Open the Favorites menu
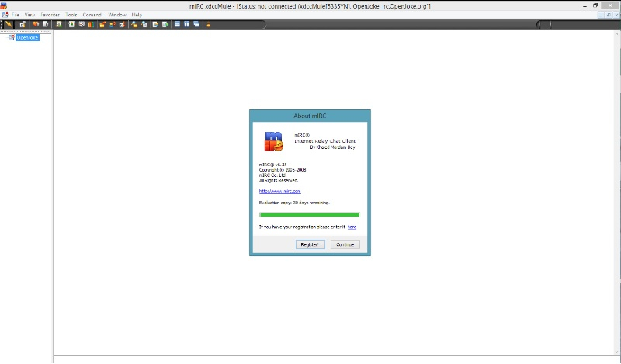The height and width of the screenshot is (364, 621). tap(50, 15)
